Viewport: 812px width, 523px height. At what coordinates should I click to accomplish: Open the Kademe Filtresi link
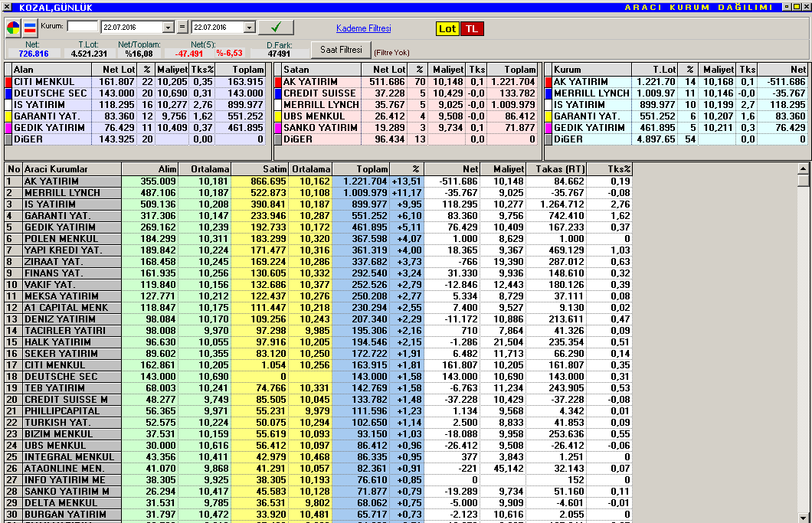[x=363, y=28]
